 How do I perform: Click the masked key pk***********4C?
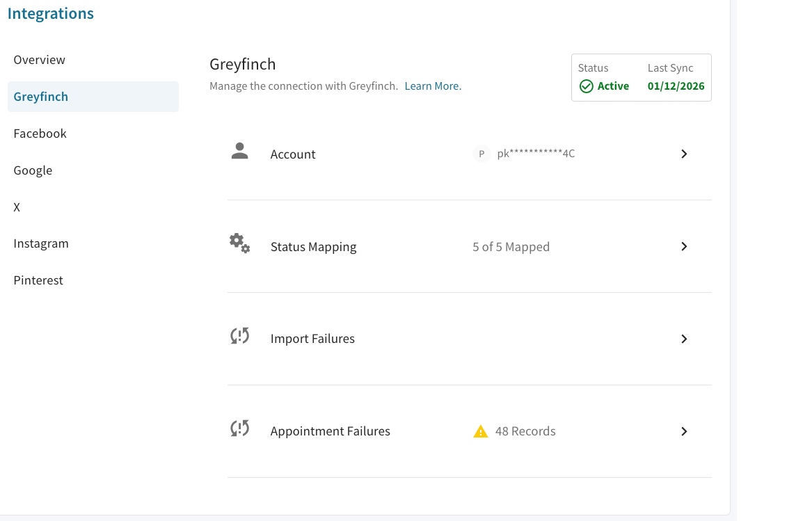[x=536, y=153]
